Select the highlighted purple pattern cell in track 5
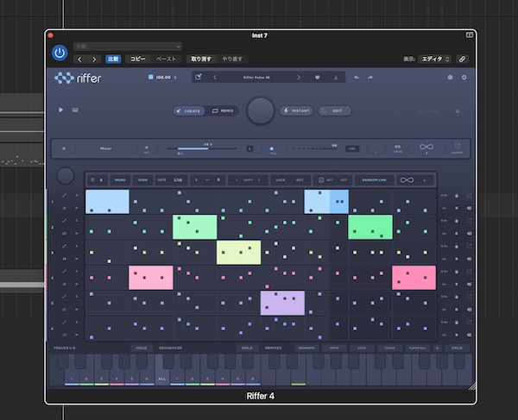The image size is (518, 420). [282, 303]
